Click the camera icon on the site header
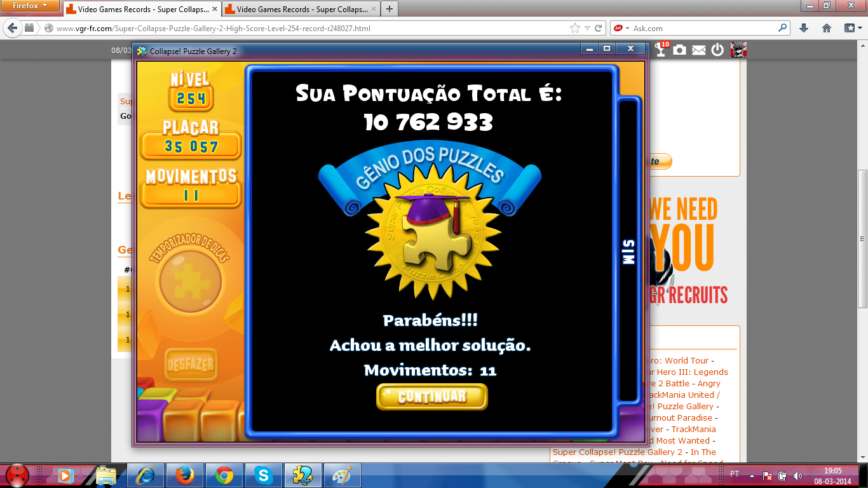Viewport: 868px width, 488px height. click(680, 50)
